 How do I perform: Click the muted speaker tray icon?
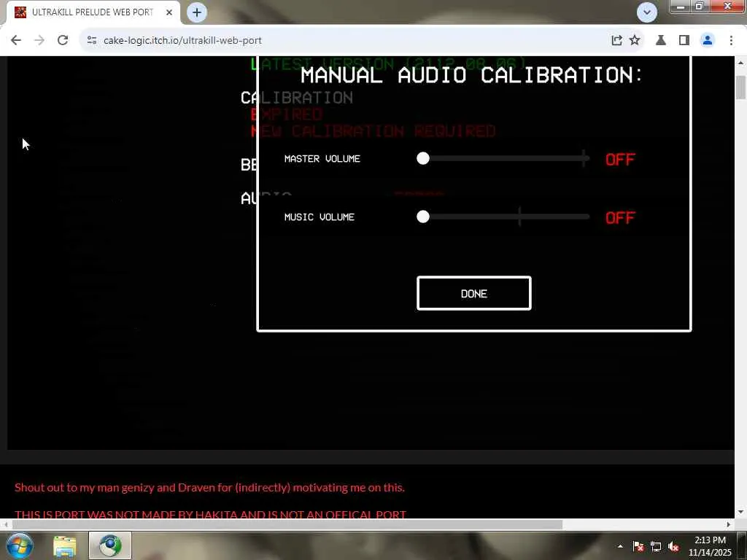coord(673,546)
